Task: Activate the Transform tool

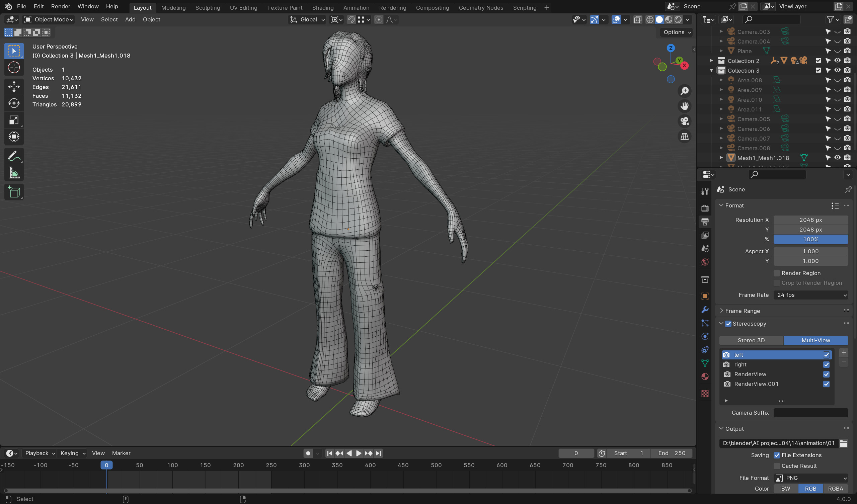Action: 14,137
